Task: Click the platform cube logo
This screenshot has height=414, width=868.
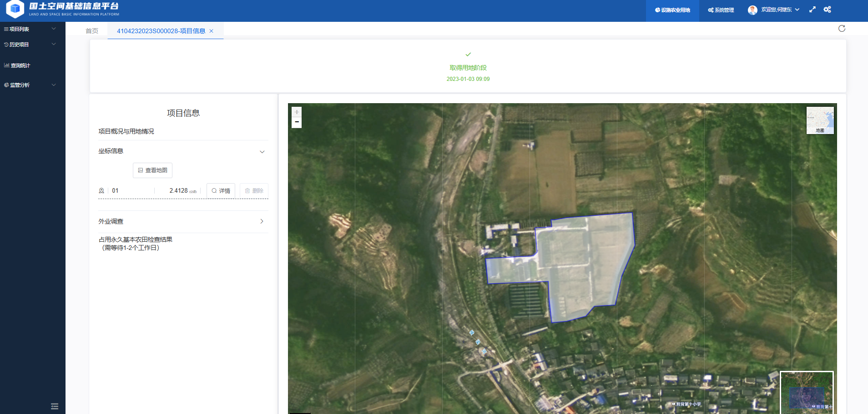Action: (15, 8)
